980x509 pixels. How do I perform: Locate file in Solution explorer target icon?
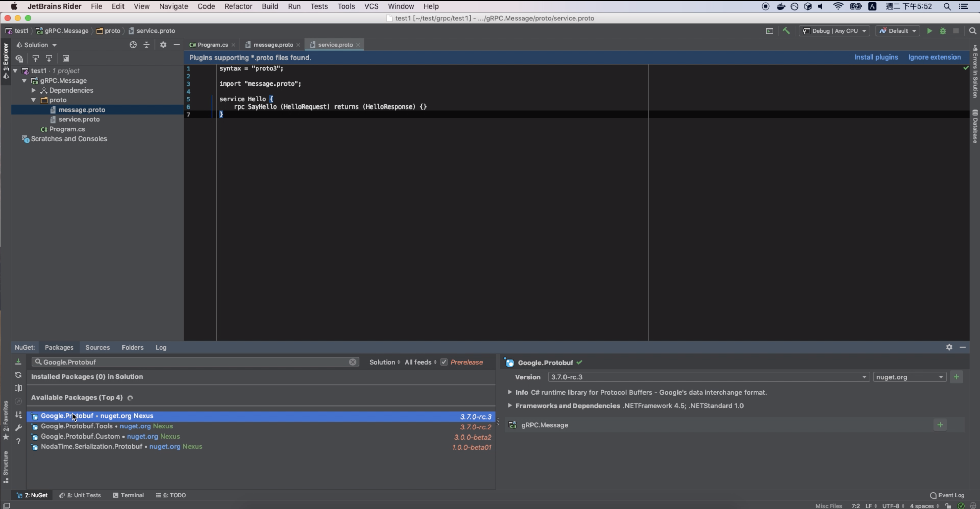click(x=133, y=45)
